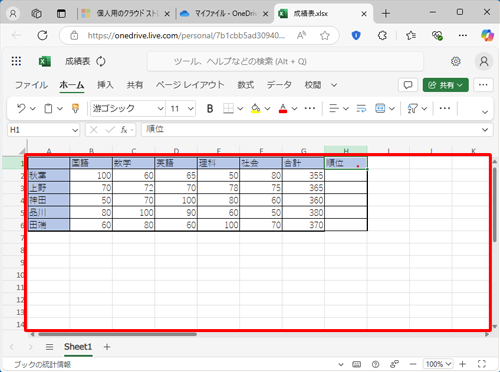Expand the fill color dropdown arrow
This screenshot has width=500, height=372.
click(267, 109)
